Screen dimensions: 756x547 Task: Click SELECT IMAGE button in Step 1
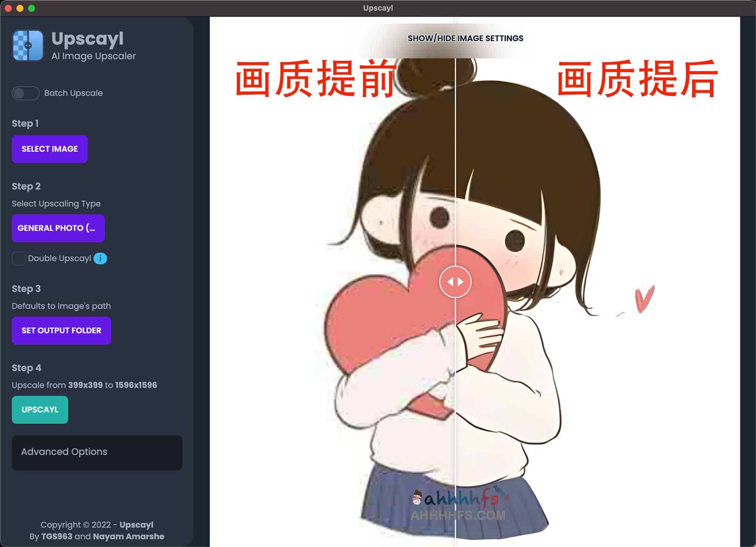(50, 148)
